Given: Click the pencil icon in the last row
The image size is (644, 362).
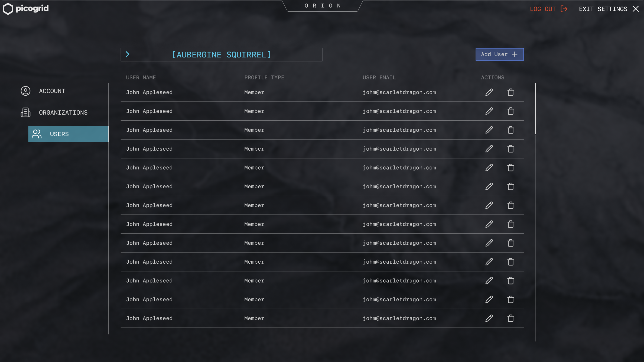Looking at the screenshot, I should (x=489, y=318).
